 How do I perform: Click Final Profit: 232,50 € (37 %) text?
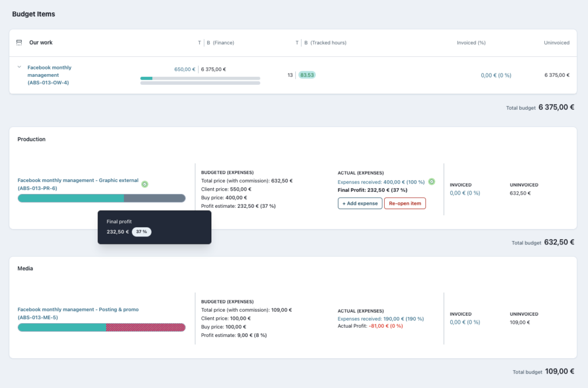[x=372, y=190]
